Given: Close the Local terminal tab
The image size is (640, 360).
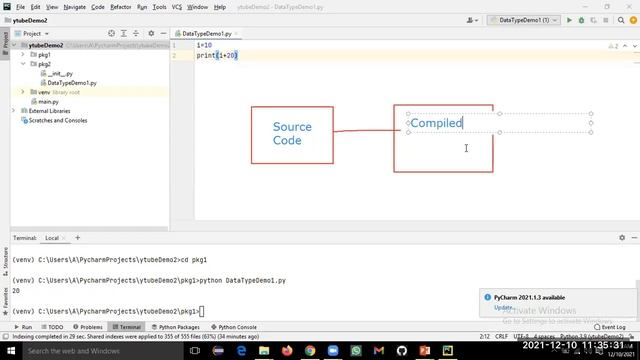Looking at the screenshot, I should click(x=64, y=238).
